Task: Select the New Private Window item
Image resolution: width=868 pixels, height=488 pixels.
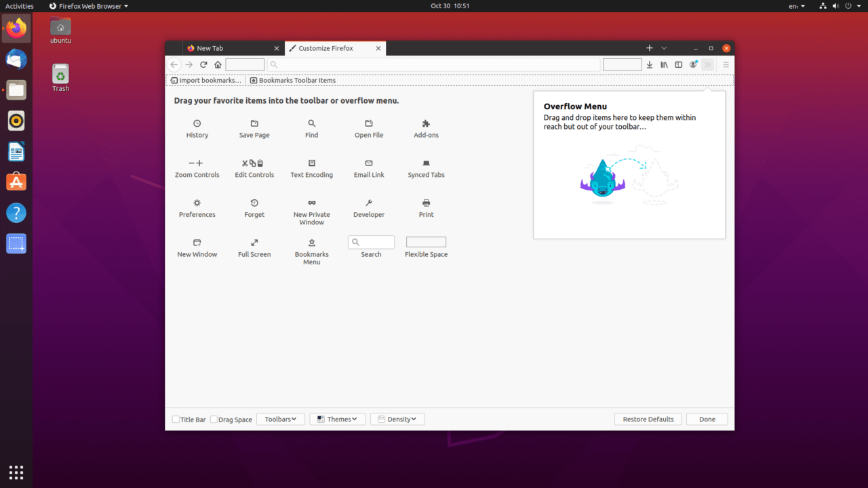Action: 311,212
